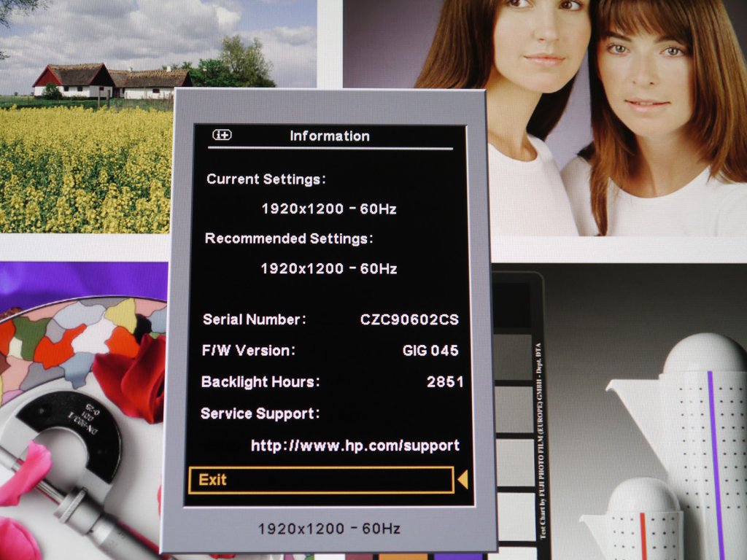Click the information icon beside the title
Image resolution: width=747 pixels, height=560 pixels.
pyautogui.click(x=222, y=135)
